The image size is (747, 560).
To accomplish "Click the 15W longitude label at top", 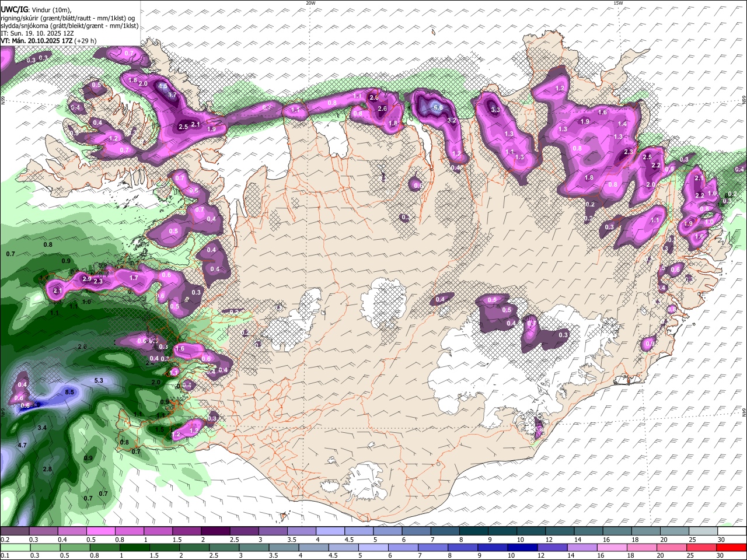I will point(618,3).
